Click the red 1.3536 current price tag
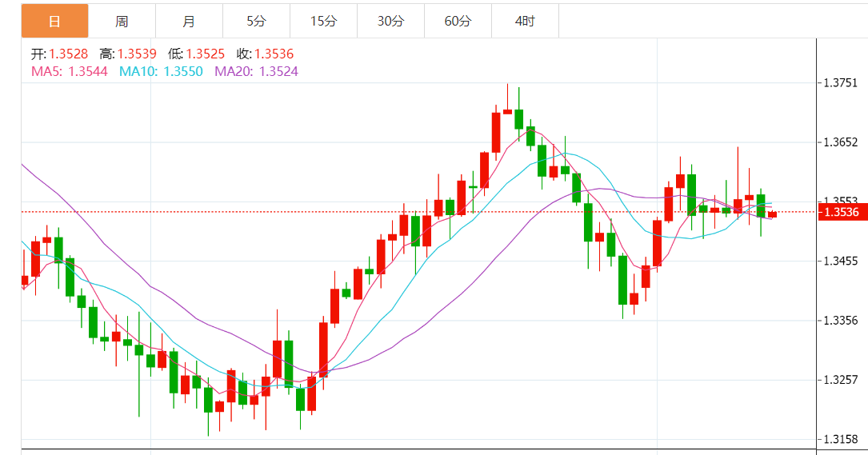The image size is (868, 455). [841, 212]
